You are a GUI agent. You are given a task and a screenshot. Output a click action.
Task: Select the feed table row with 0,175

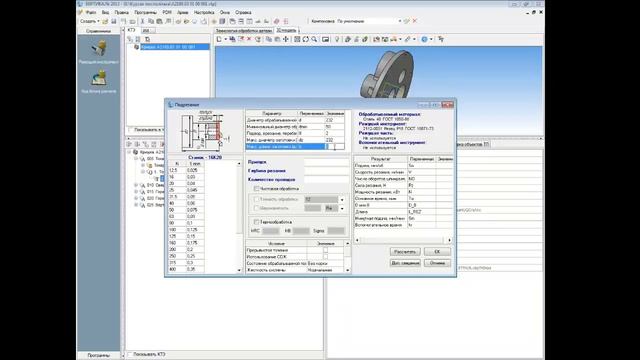click(x=186, y=243)
